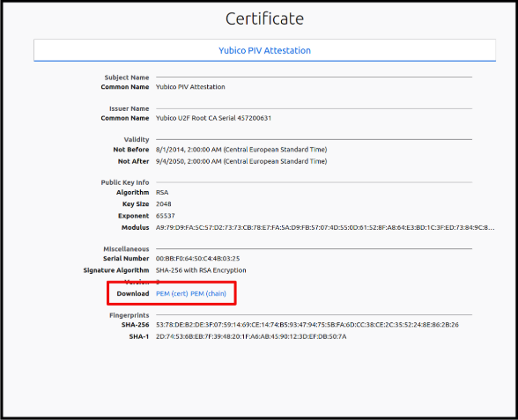Click the Issuer Name section label
The image size is (518, 420).
(129, 108)
